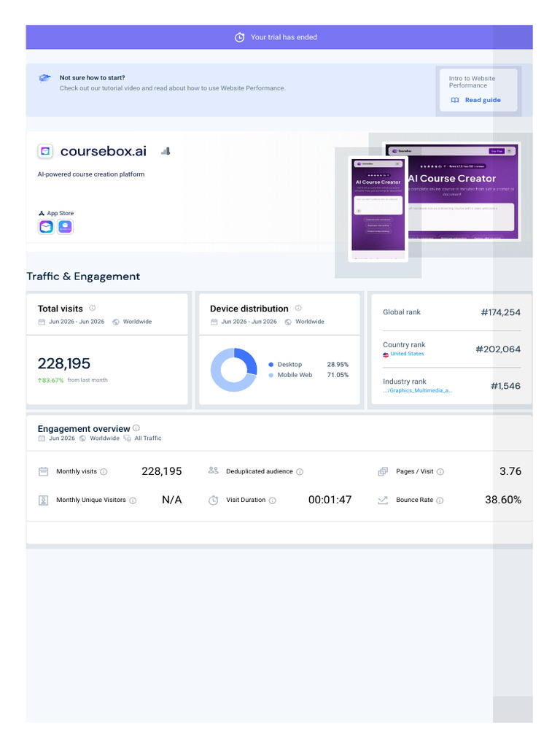560x747 pixels.
Task: Open the United States country rank link
Action: (407, 354)
